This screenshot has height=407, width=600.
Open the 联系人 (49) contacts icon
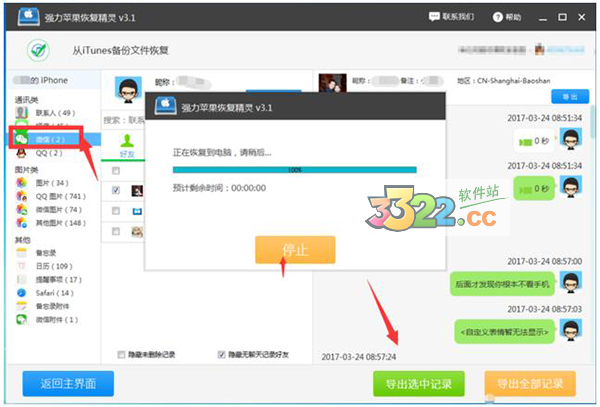pos(22,113)
